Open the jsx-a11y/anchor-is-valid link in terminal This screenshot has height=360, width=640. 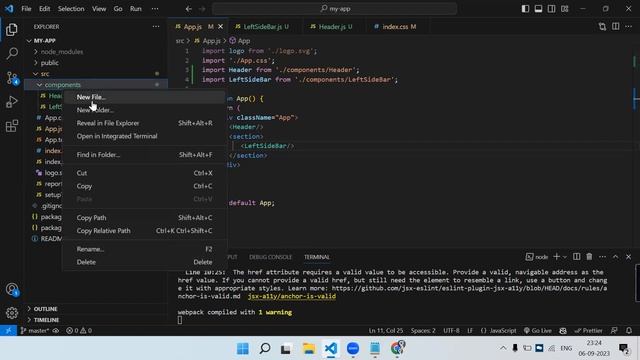292,296
